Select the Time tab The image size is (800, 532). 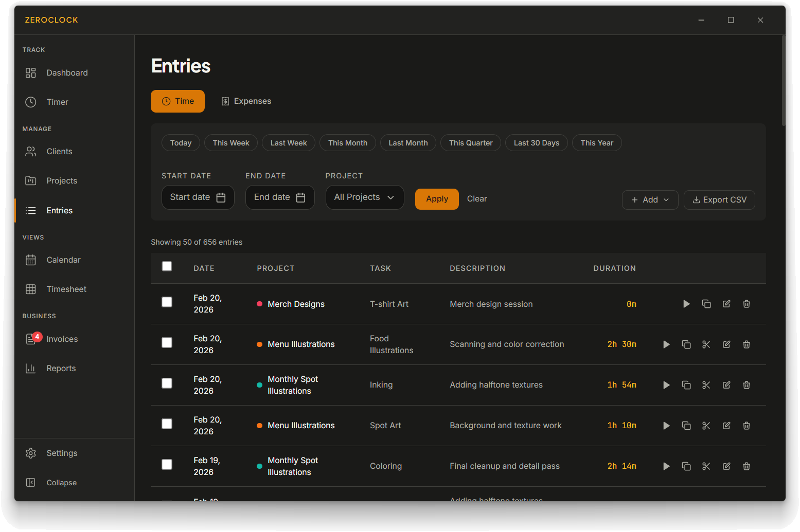[177, 101]
